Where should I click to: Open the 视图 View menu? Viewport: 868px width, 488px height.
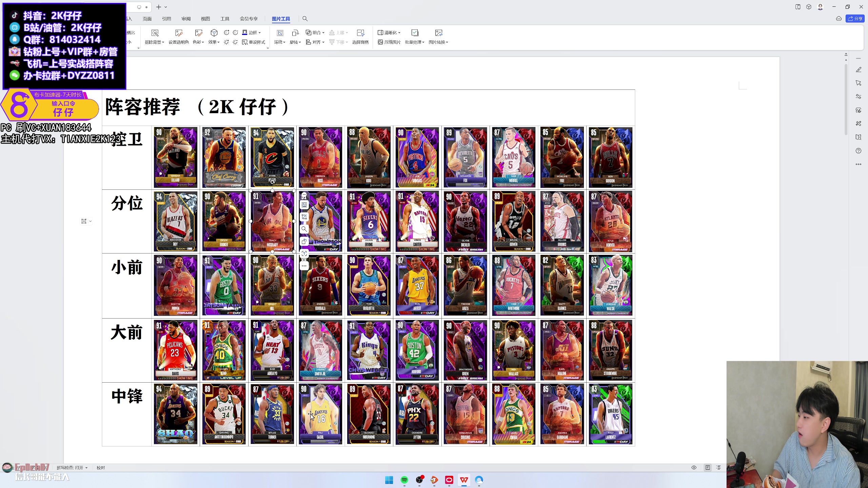pyautogui.click(x=205, y=19)
